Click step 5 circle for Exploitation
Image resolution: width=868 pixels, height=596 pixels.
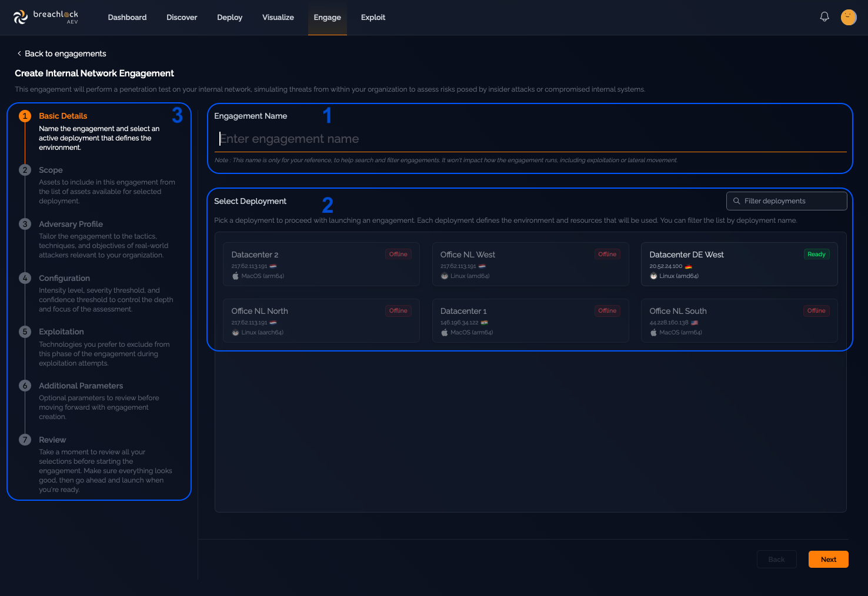pyautogui.click(x=25, y=332)
